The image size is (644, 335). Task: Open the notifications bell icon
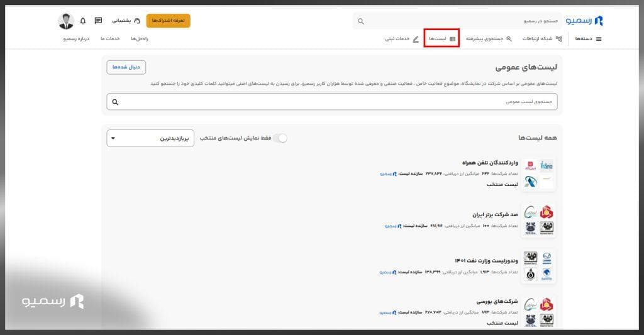(83, 21)
